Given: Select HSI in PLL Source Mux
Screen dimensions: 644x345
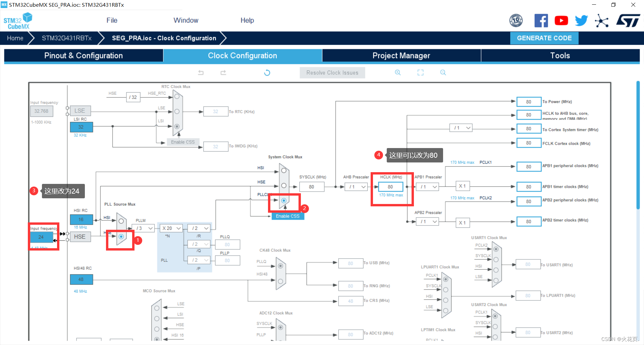Looking at the screenshot, I should click(x=121, y=221).
